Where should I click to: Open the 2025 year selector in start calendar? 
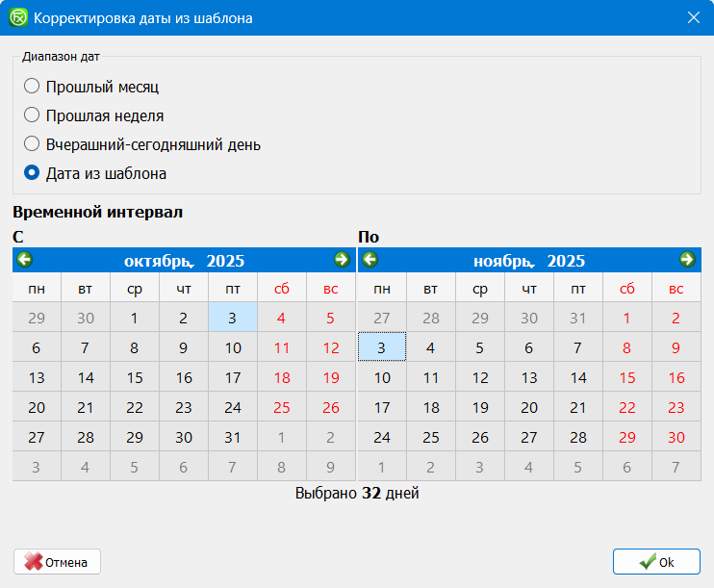pos(225,261)
